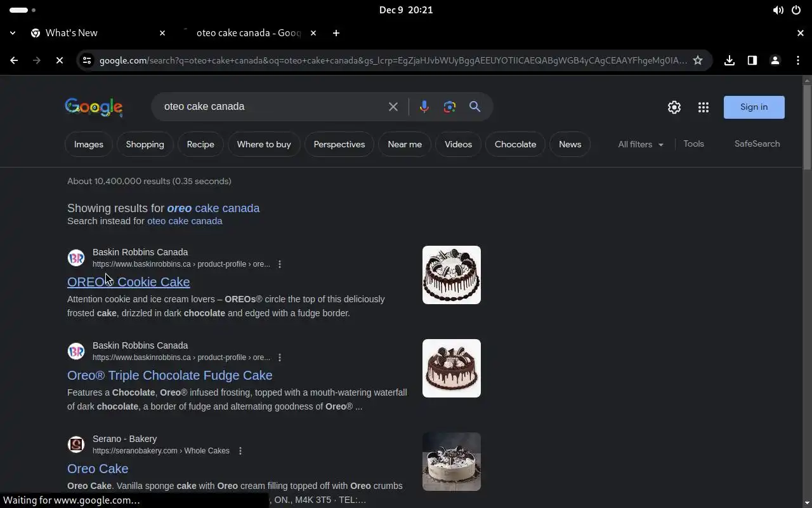
Task: Submit search with magnifier icon
Action: [475, 107]
